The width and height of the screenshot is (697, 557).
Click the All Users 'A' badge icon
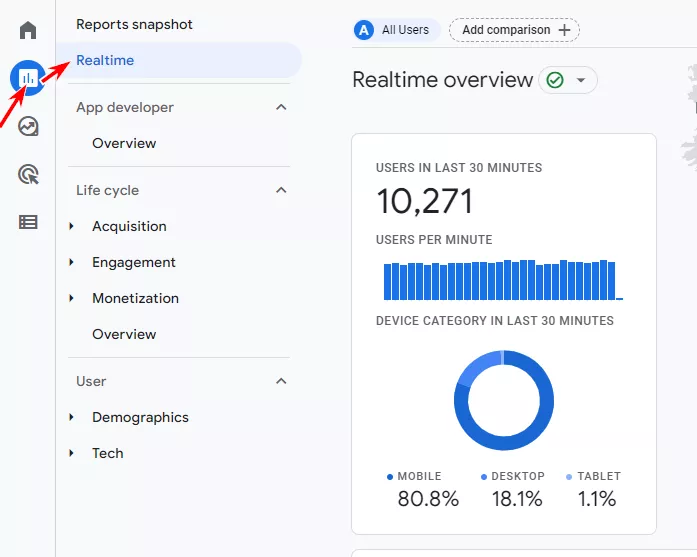(364, 30)
